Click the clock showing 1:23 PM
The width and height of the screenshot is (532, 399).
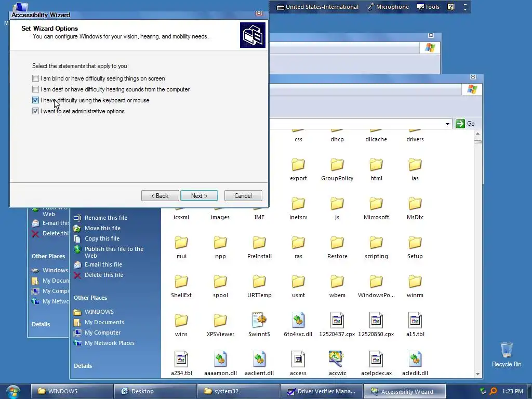[512, 391]
